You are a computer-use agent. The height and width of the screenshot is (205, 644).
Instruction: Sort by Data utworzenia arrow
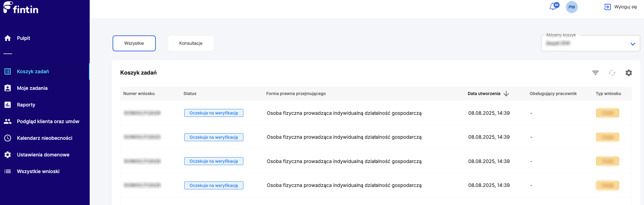[x=506, y=94]
